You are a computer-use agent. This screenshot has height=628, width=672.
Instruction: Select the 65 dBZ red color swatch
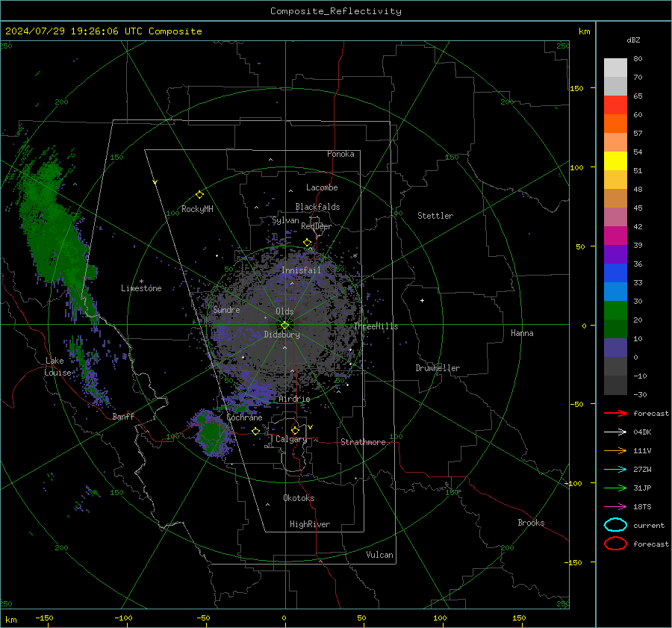615,105
